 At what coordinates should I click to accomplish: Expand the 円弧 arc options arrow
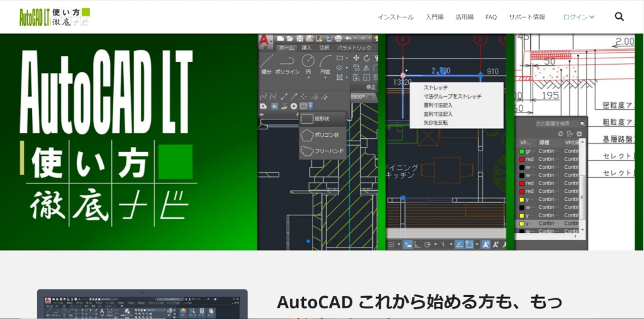[325, 77]
